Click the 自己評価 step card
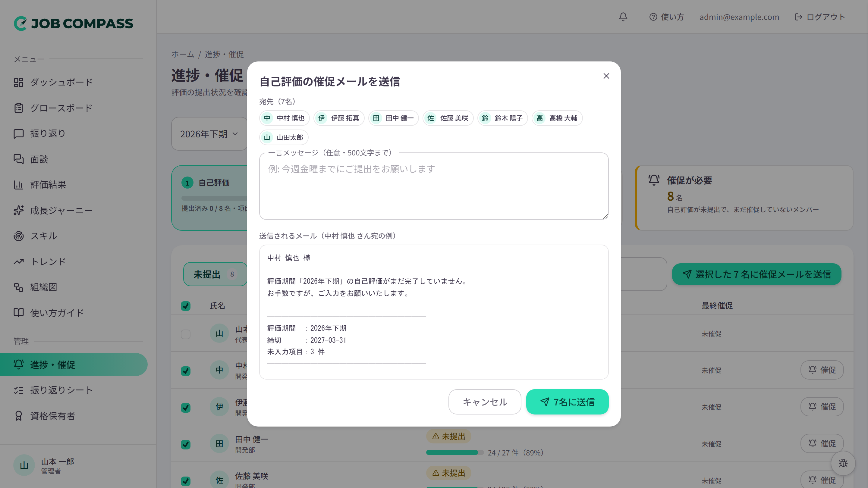This screenshot has height=488, width=868. click(x=209, y=198)
